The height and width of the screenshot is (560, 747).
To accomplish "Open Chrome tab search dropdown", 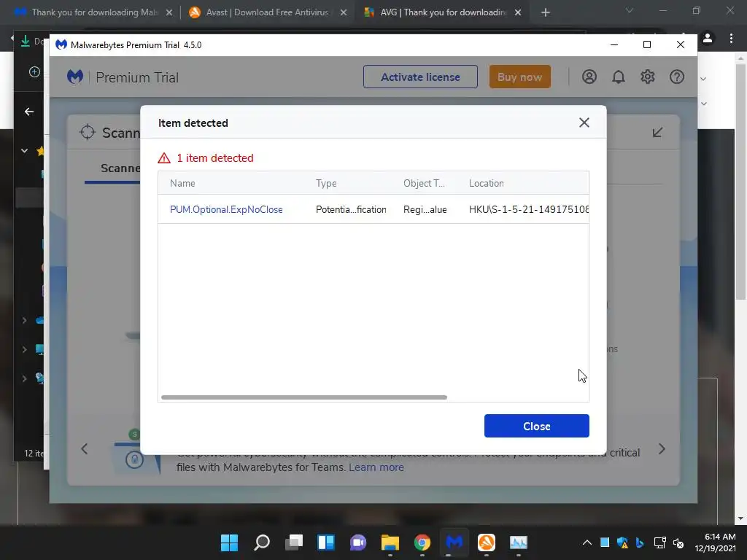I will point(630,10).
